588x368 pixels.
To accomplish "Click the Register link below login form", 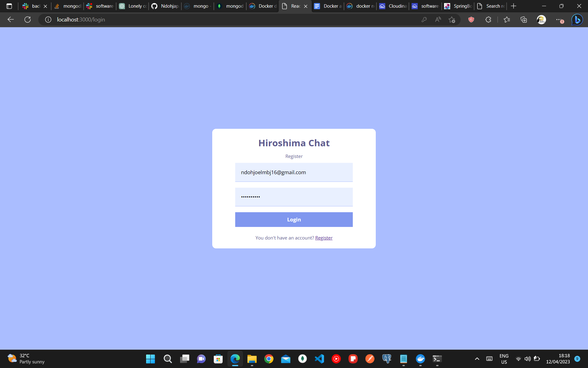I will click(324, 237).
